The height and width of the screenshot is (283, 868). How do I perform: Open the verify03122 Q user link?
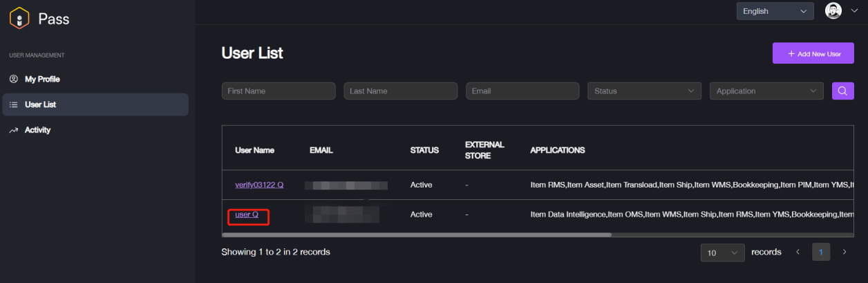pyautogui.click(x=259, y=184)
